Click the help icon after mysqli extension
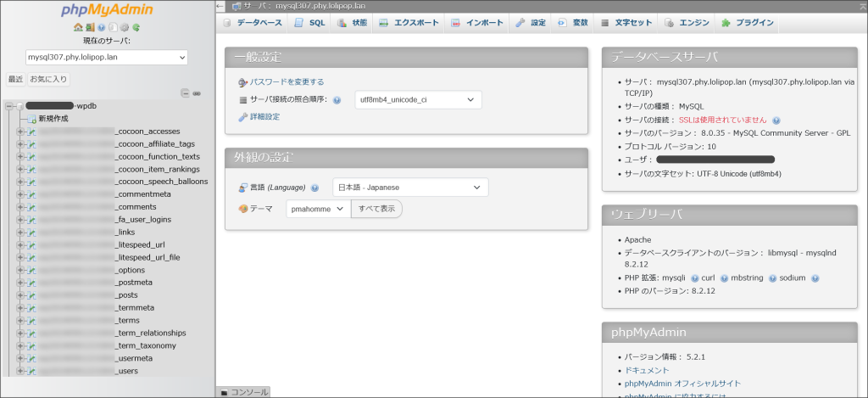Image resolution: width=868 pixels, height=398 pixels. pos(694,278)
